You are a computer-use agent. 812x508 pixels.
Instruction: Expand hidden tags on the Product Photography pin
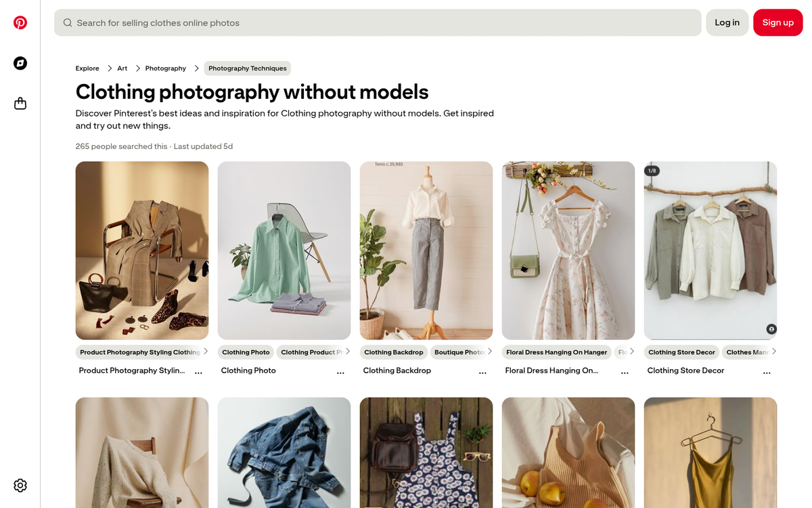click(x=205, y=352)
